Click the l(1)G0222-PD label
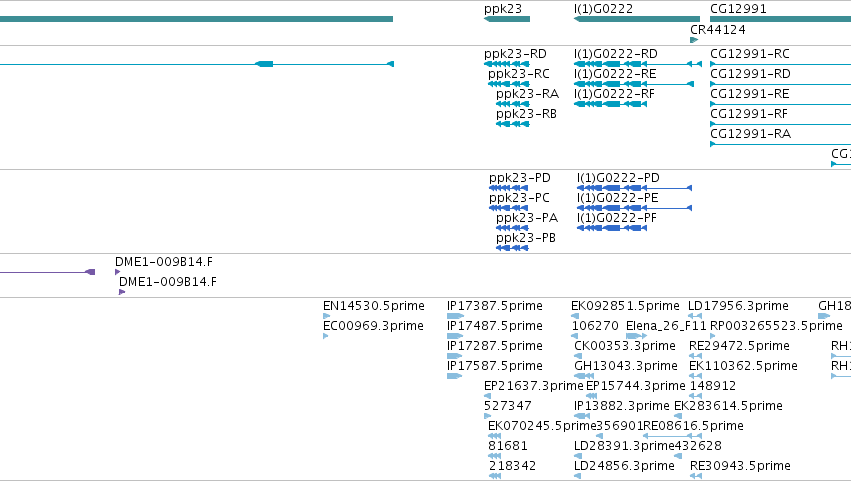The image size is (851, 481). 618,178
